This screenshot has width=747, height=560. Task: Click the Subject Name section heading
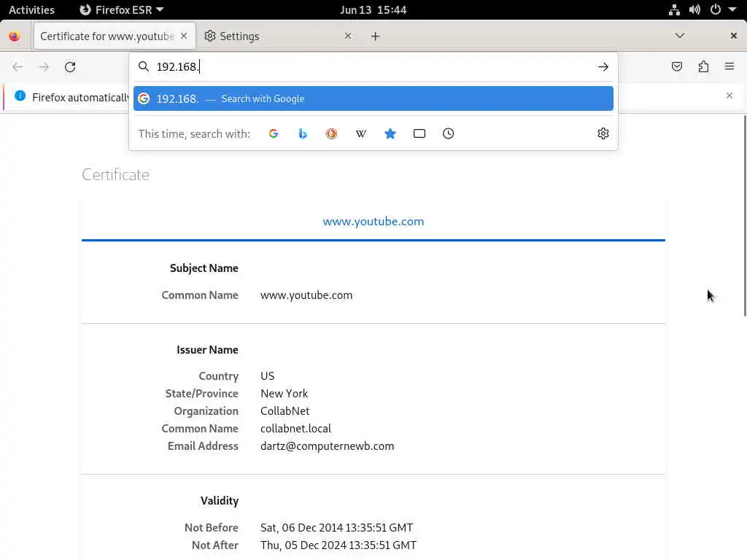[x=204, y=268]
